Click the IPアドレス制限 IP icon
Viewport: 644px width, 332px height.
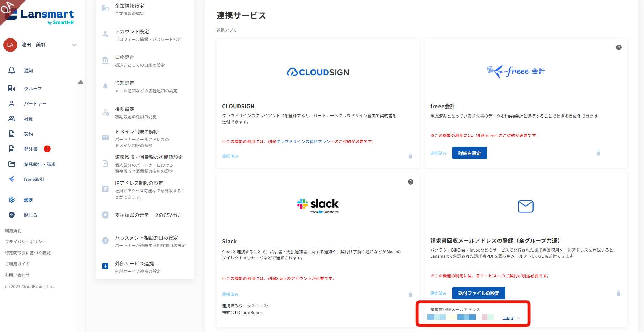105,189
